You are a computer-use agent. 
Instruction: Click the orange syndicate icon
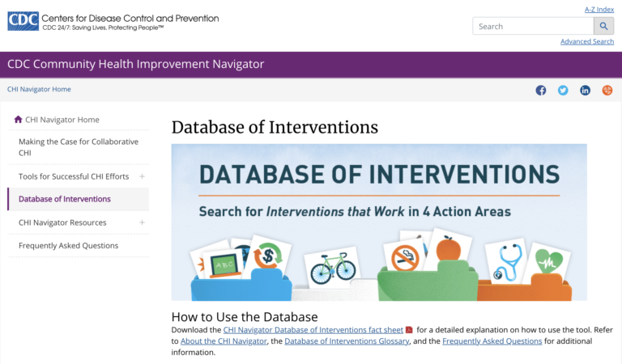tap(607, 90)
